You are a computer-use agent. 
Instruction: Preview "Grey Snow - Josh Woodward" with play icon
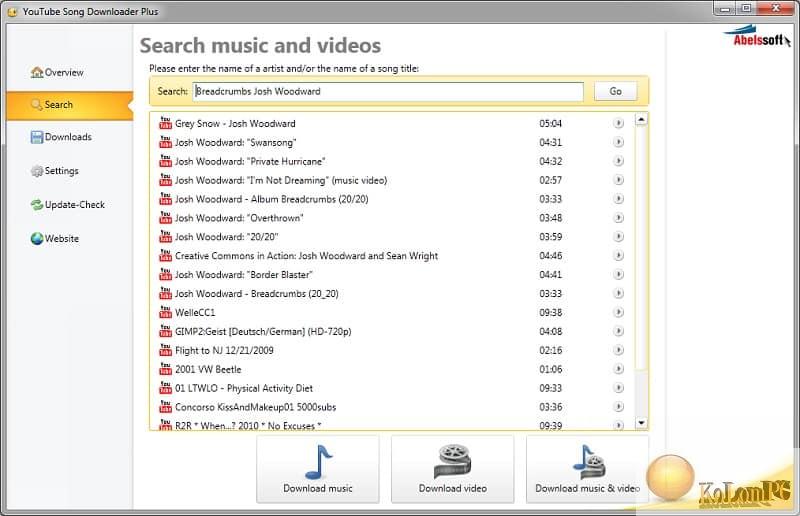click(618, 124)
